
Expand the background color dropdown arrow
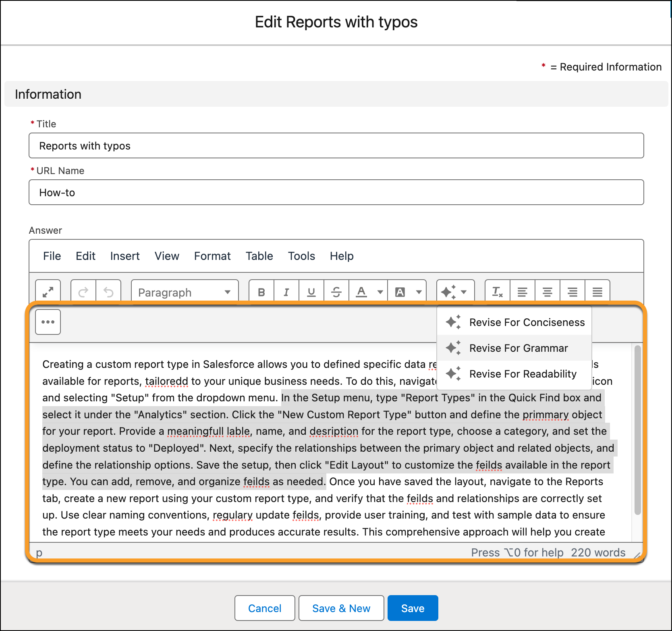(x=419, y=292)
